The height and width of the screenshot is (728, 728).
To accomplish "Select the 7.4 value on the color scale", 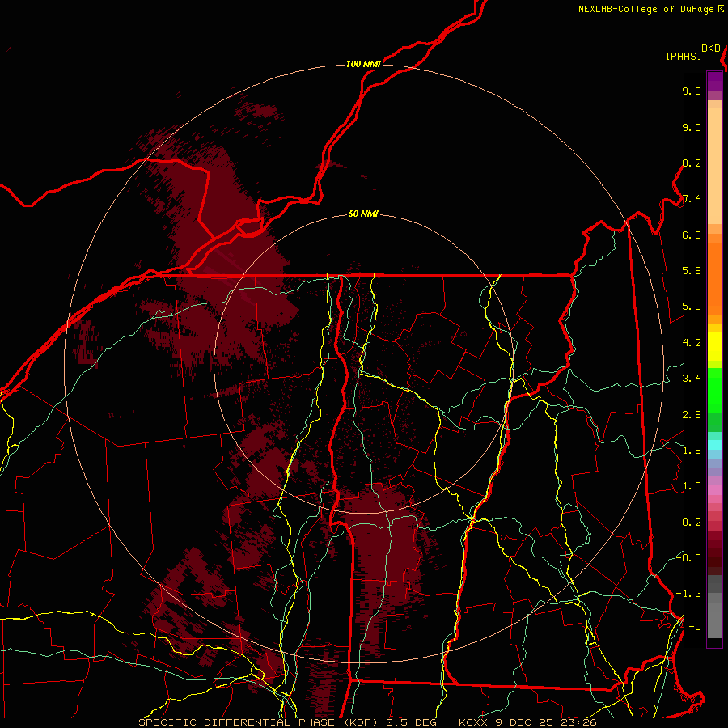I will pos(692,199).
